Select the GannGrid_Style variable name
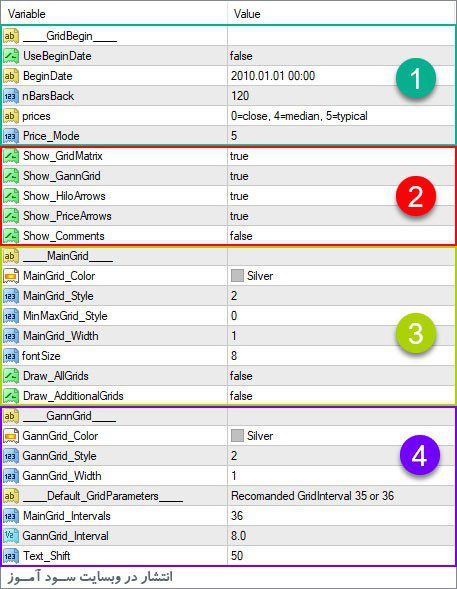The image size is (457, 589). point(59,456)
